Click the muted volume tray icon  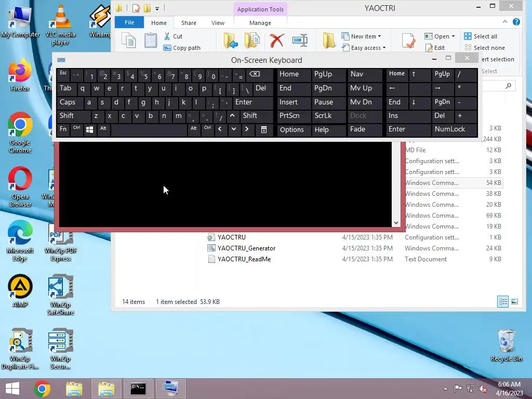[483, 389]
